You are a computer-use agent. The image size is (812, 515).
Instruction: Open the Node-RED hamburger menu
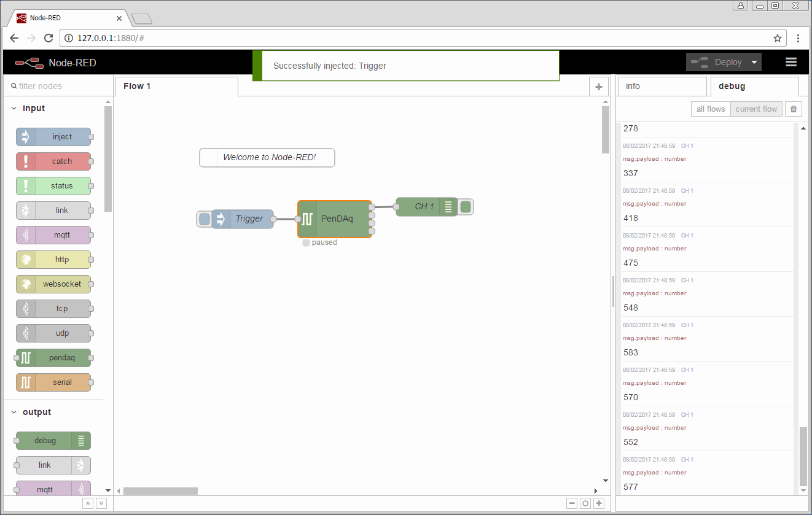791,62
